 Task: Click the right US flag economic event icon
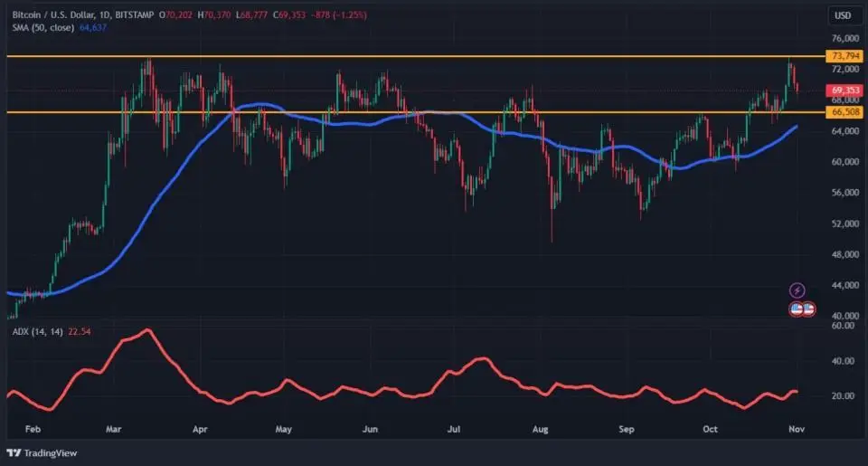pyautogui.click(x=808, y=309)
